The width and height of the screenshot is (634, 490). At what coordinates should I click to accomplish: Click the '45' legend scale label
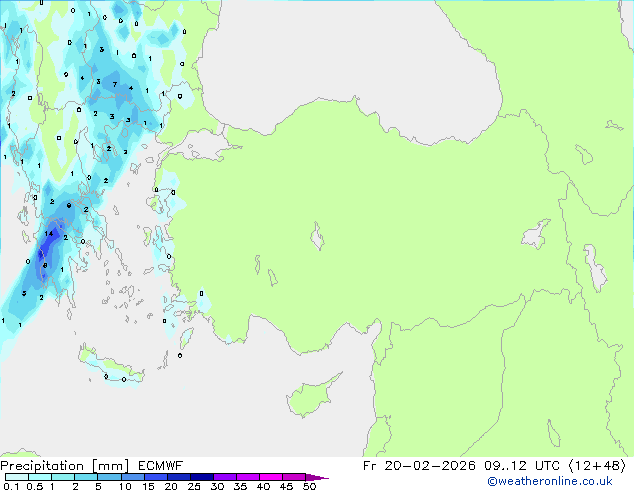click(286, 486)
